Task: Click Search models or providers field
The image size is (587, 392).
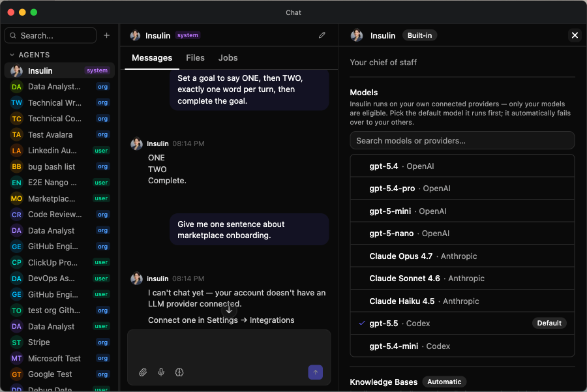Action: click(462, 140)
